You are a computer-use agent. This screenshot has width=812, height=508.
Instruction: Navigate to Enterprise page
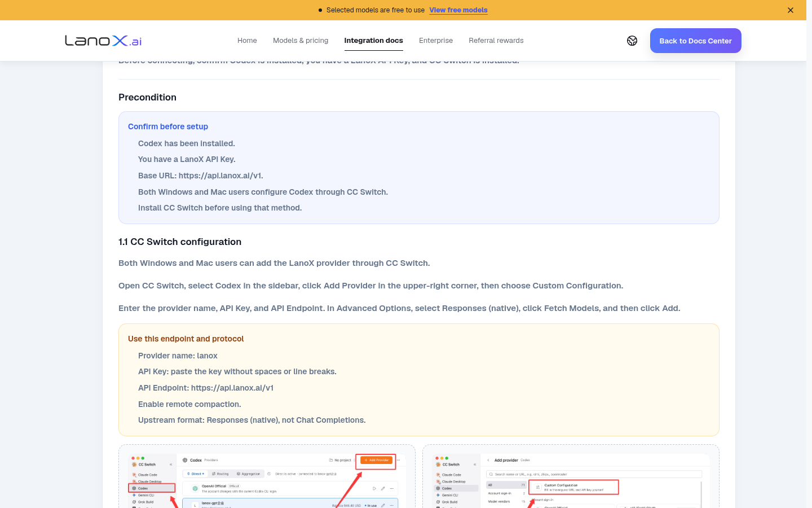click(x=436, y=41)
